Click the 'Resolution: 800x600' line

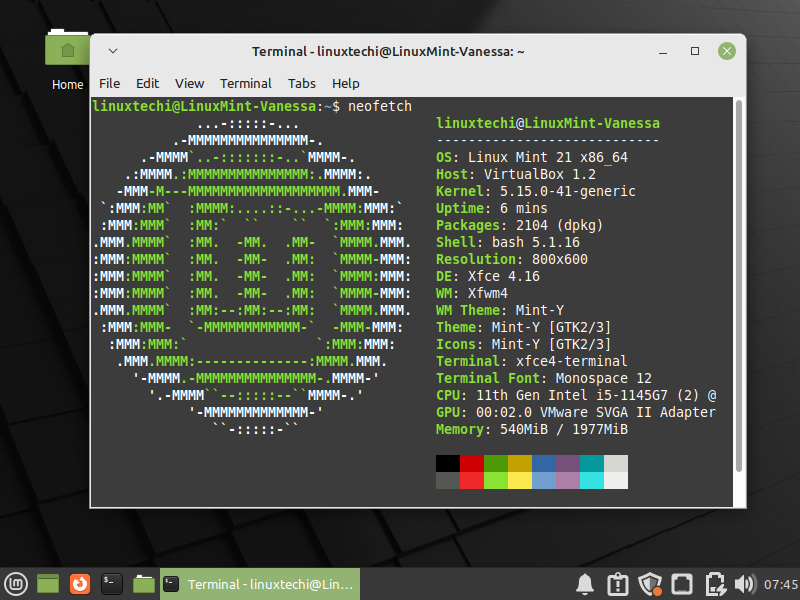512,259
